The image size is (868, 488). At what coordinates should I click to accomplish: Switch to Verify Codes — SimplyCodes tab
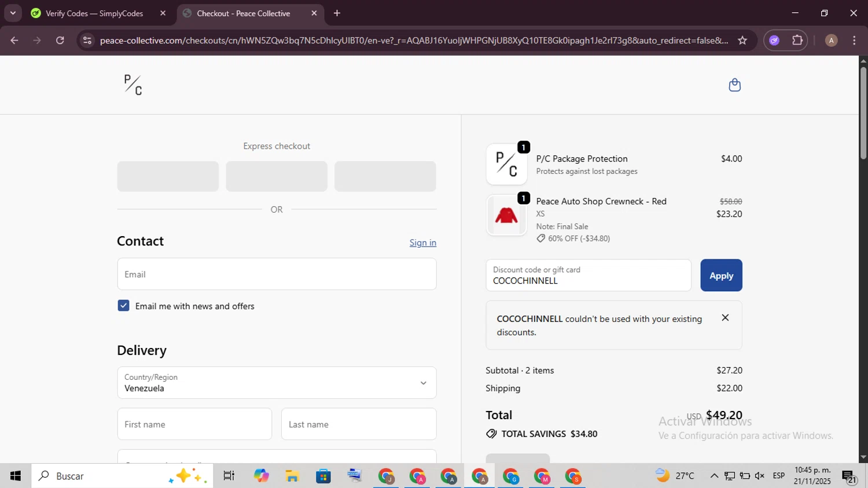pyautogui.click(x=94, y=13)
